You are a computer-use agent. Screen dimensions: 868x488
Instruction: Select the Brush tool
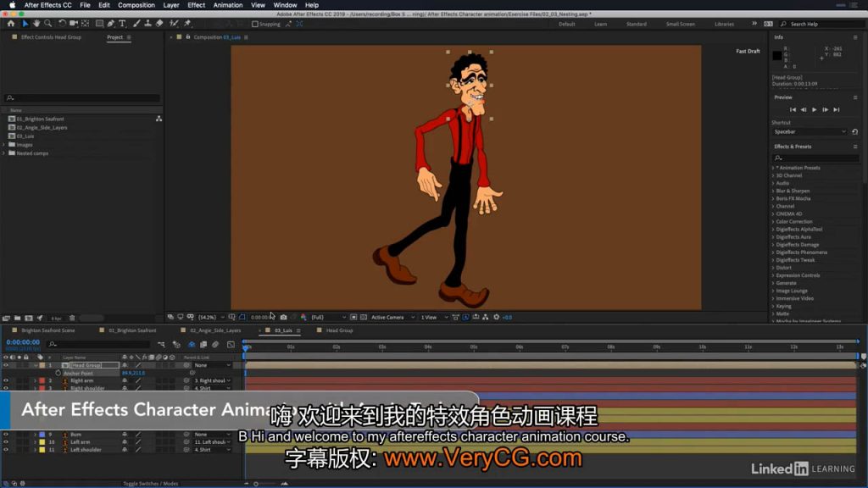[136, 24]
